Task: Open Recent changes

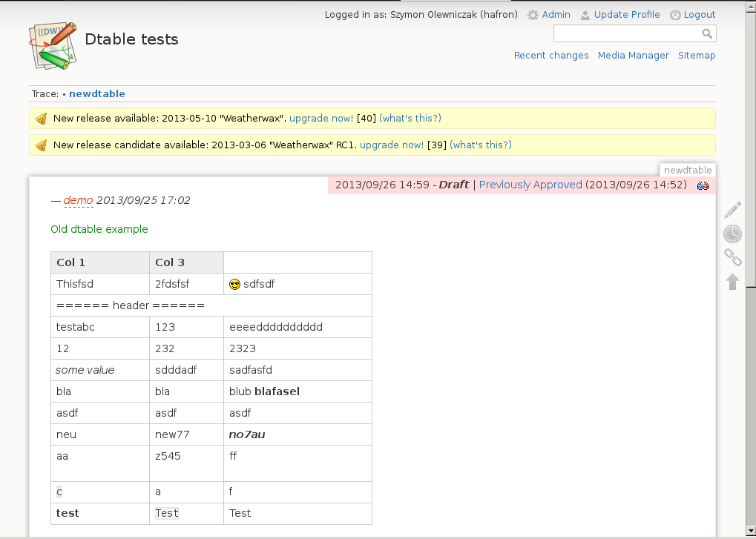Action: 551,56
